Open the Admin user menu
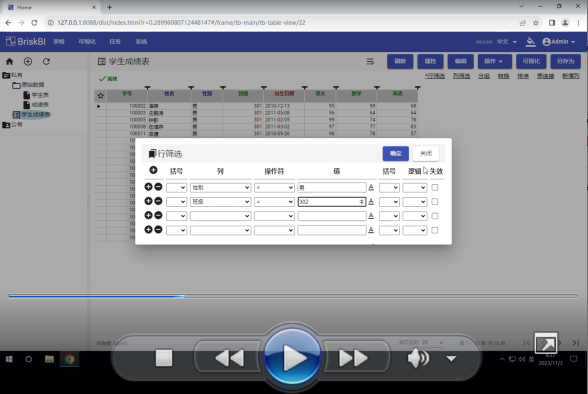 click(x=559, y=42)
